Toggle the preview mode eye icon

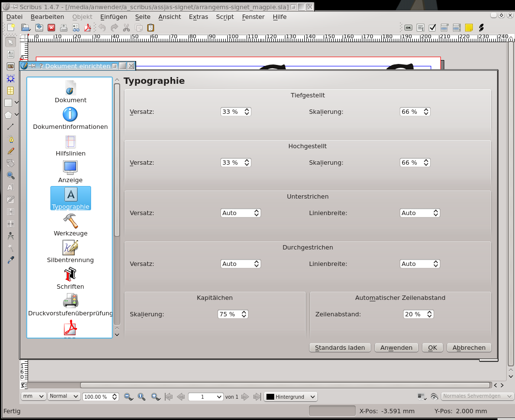(434, 396)
